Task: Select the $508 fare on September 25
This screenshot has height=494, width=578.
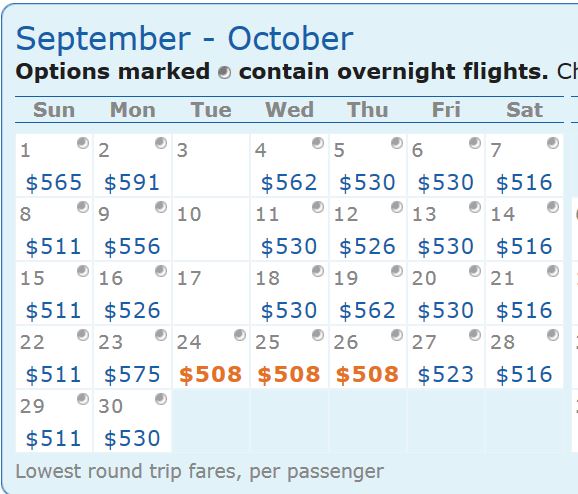Action: pos(289,375)
